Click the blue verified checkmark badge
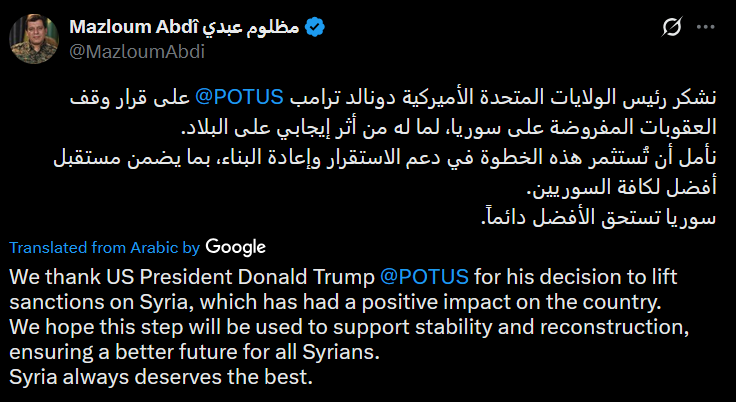 click(315, 27)
